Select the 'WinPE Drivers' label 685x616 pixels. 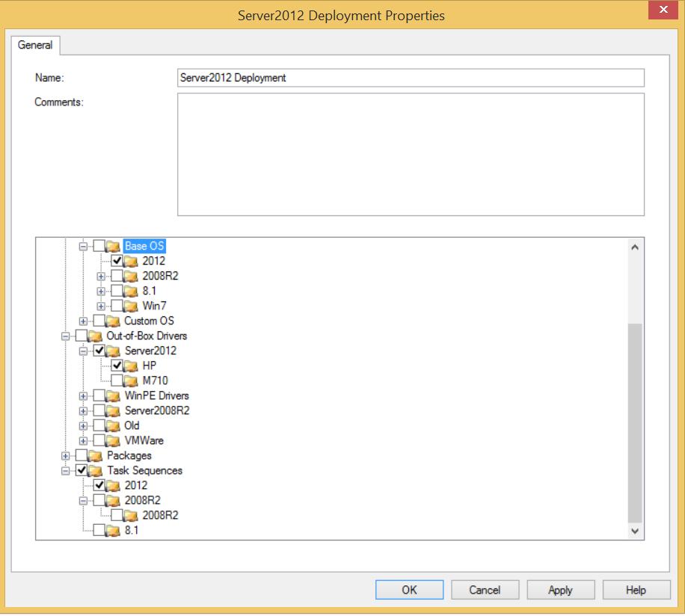tap(157, 395)
